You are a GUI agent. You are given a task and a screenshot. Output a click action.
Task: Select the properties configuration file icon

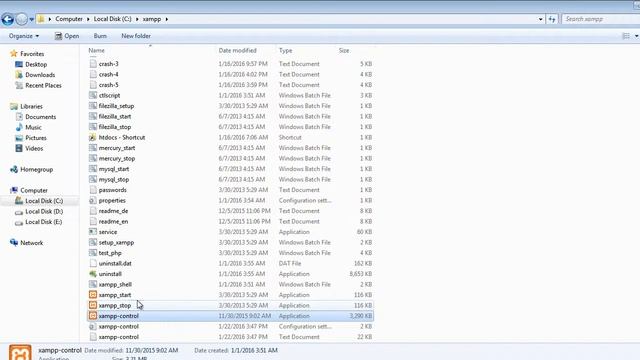coord(93,200)
